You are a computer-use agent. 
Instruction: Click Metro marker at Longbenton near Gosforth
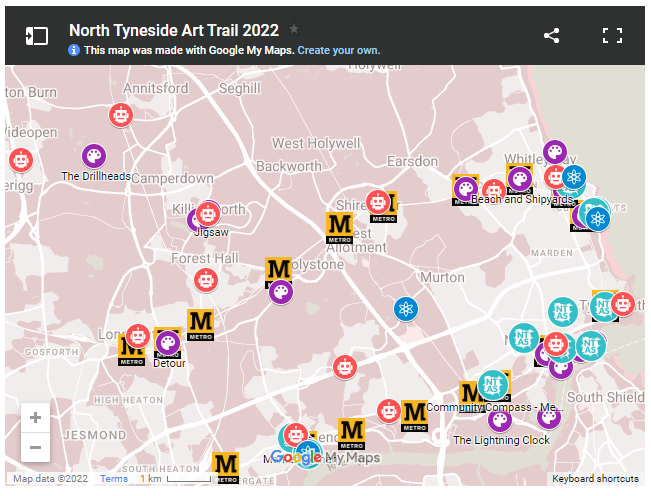point(132,353)
